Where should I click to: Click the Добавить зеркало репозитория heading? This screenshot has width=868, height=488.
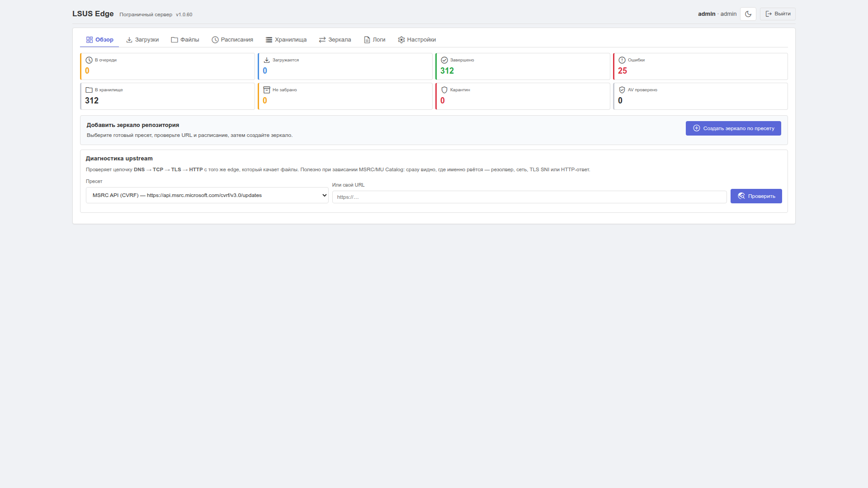133,125
